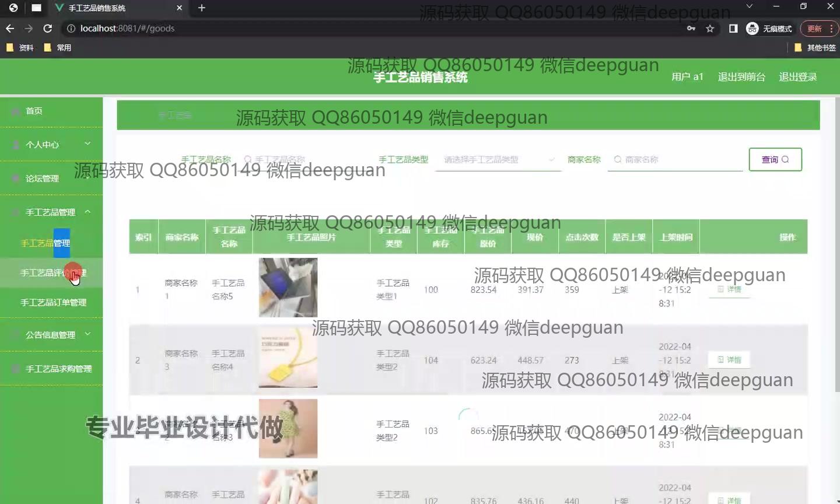Click the 是否上架 column header
This screenshot has height=504, width=840.
pos(629,237)
